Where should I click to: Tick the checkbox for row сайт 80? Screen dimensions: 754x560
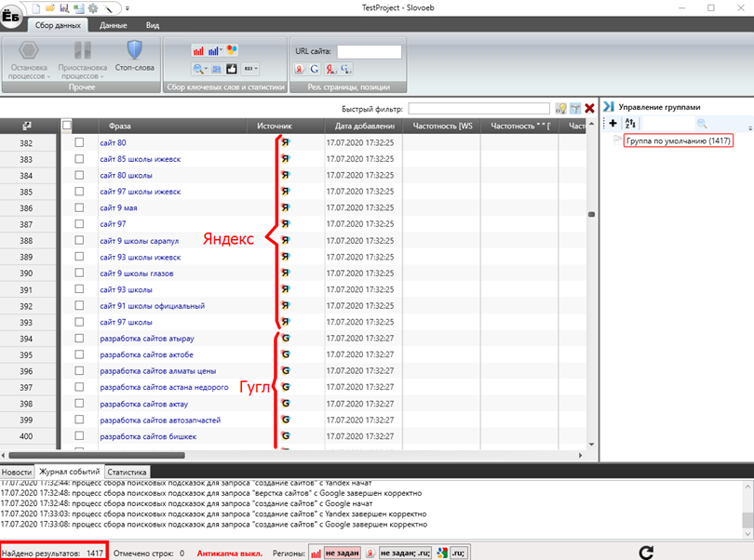pos(79,142)
